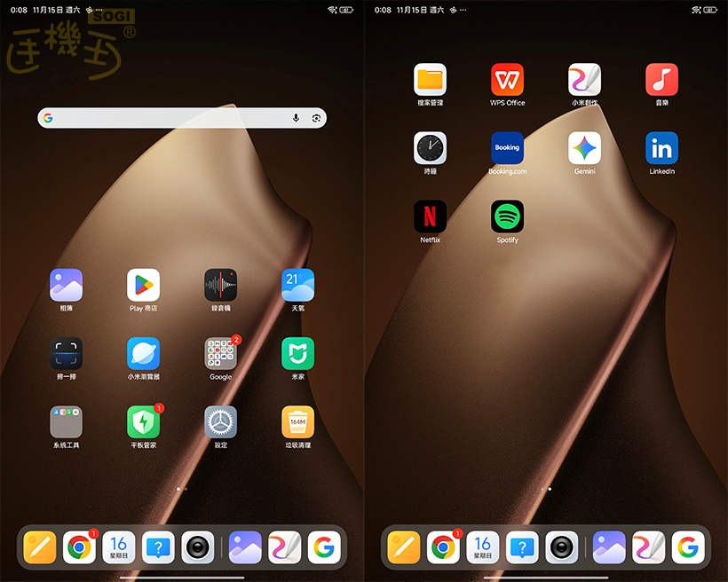Open Spotify
This screenshot has height=582, width=728.
pos(507,217)
